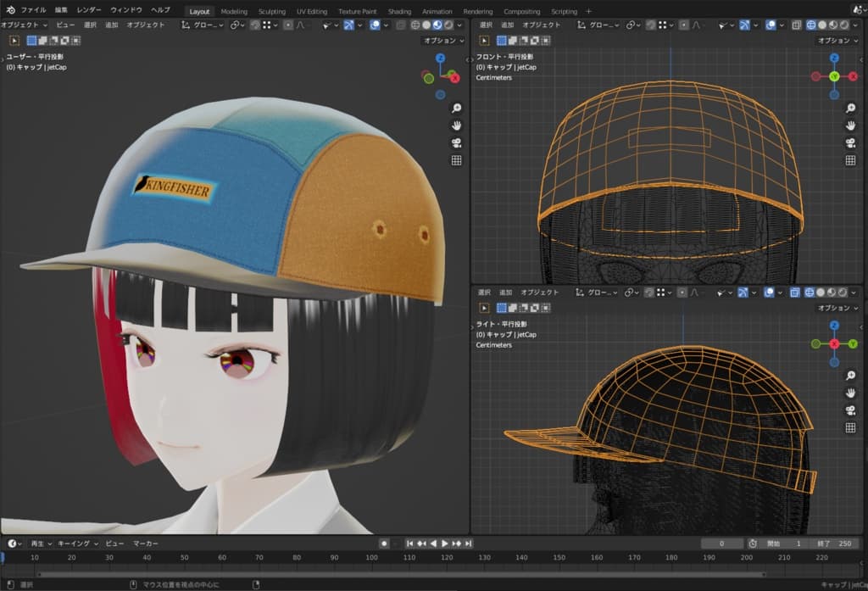
Task: Click the green Y axis on the front view gizmo
Action: coord(834,76)
